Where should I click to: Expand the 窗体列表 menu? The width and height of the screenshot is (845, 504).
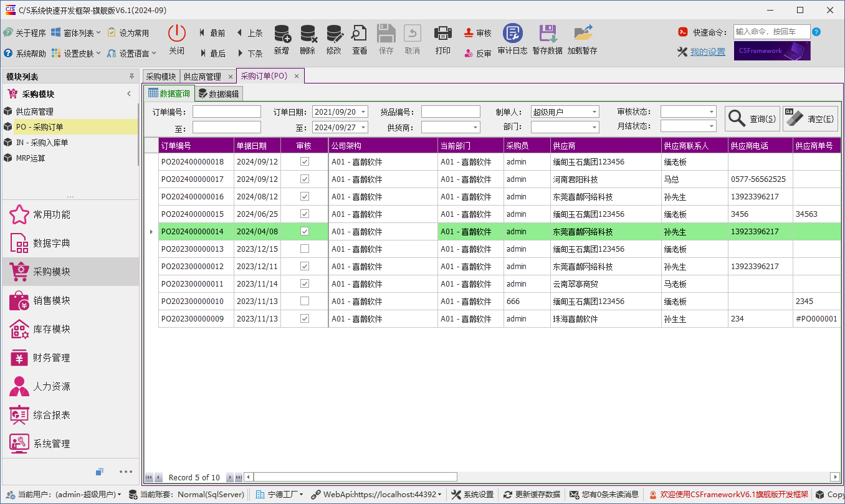tap(77, 33)
